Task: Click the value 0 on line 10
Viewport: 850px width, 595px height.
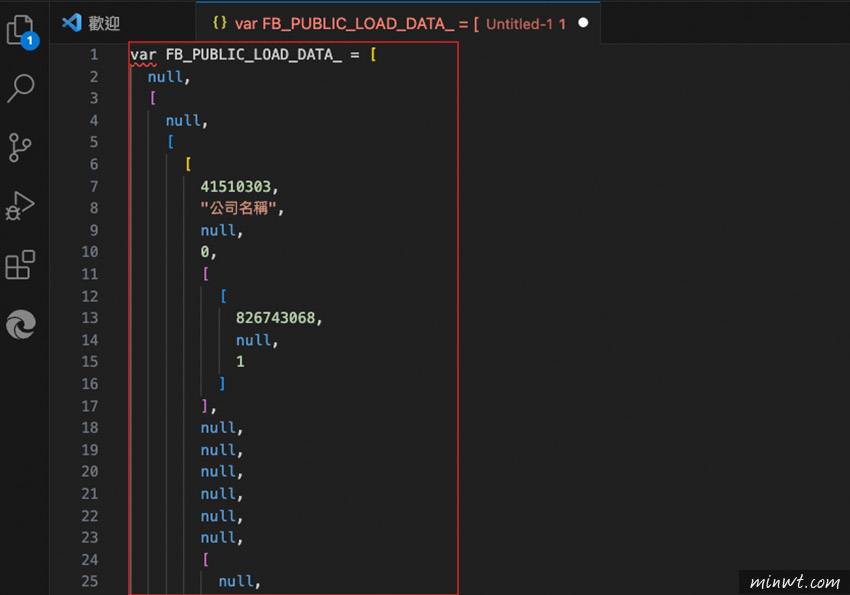Action: tap(205, 251)
